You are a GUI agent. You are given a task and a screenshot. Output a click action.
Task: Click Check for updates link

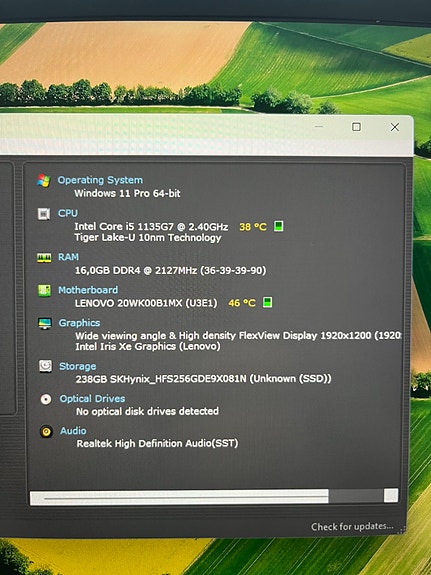click(x=352, y=527)
